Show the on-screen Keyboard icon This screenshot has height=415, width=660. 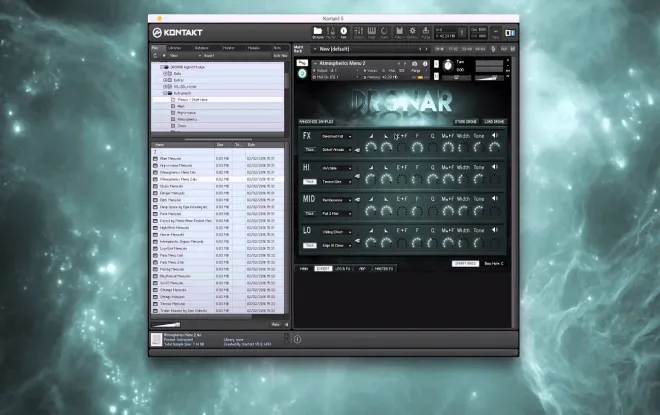pos(372,32)
